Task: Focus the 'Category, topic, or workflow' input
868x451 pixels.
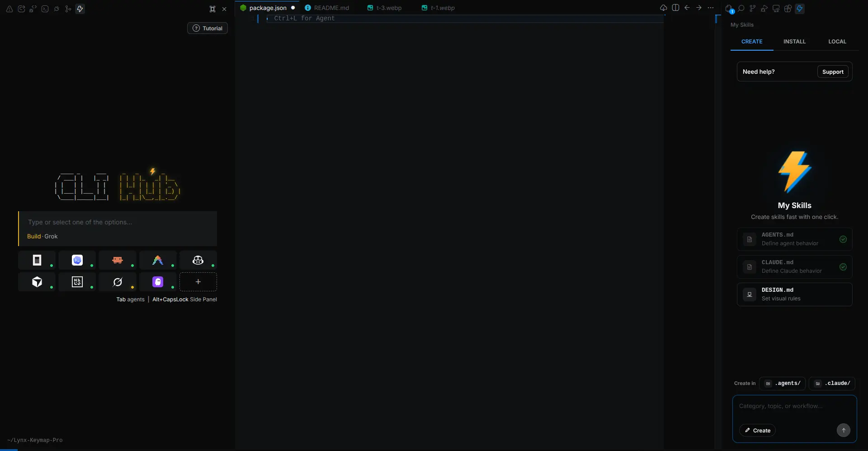Action: (794, 406)
